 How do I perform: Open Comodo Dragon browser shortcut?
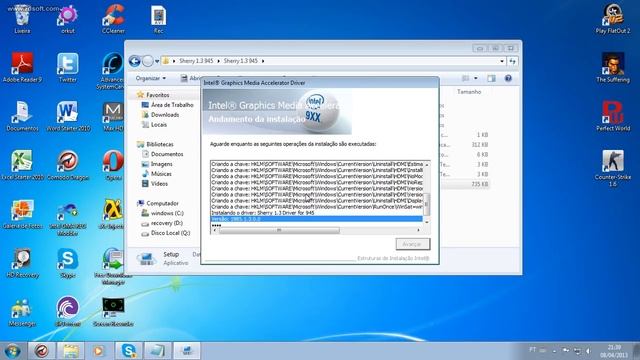click(68, 165)
